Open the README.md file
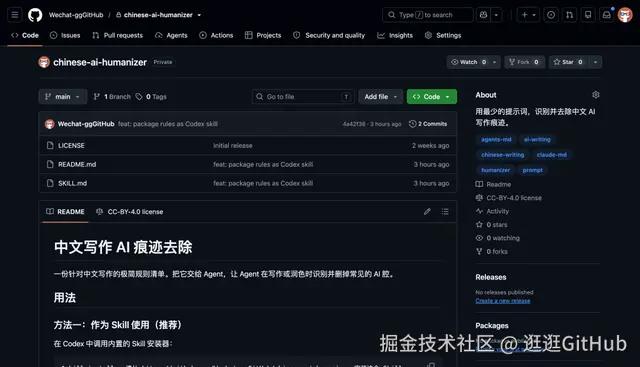This screenshot has height=367, width=640. [77, 165]
